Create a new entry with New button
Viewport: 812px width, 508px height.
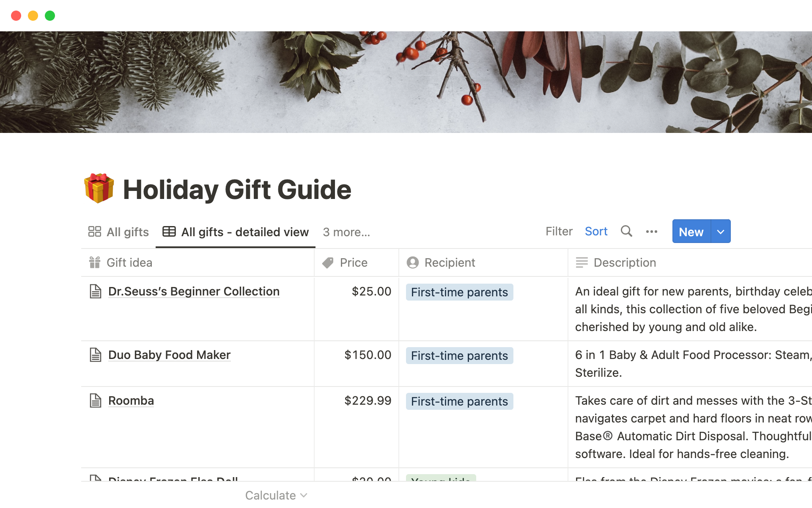click(x=691, y=232)
